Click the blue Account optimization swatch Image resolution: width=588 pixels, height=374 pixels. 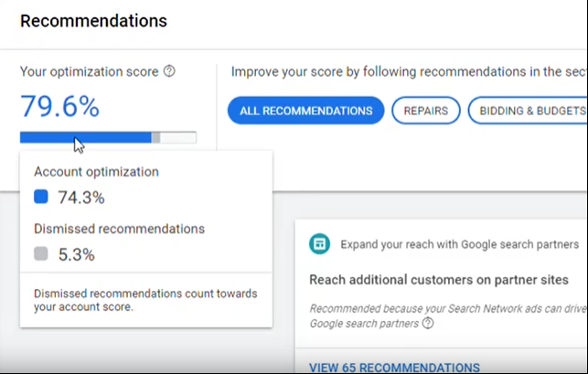tap(41, 197)
